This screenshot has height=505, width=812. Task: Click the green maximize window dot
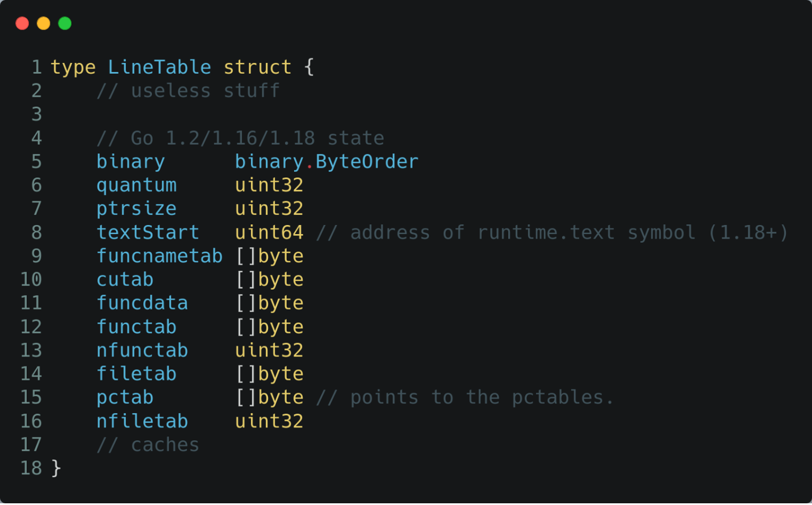coord(65,23)
